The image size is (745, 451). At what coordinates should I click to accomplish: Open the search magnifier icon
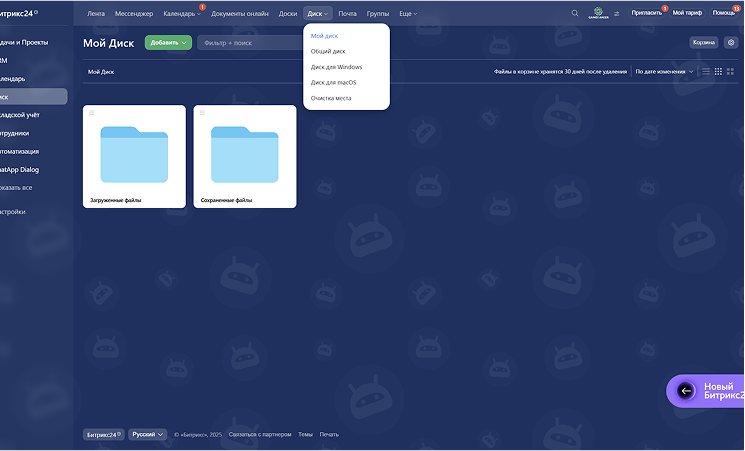[574, 13]
